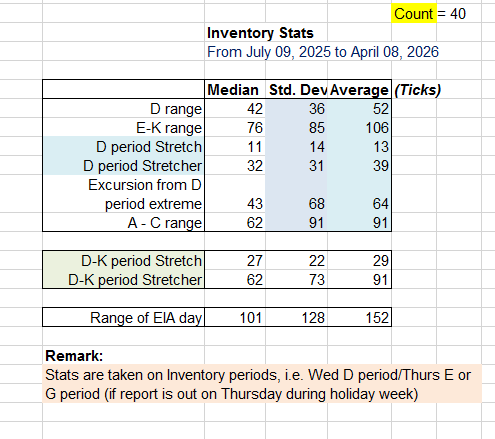Click the Median column header
The image size is (495, 439).
[235, 89]
